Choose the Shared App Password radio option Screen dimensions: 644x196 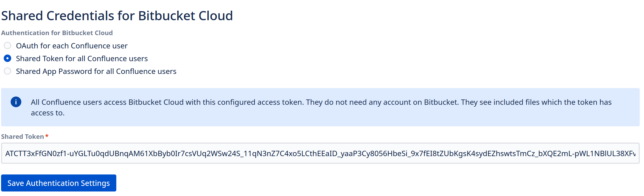[x=7, y=71]
